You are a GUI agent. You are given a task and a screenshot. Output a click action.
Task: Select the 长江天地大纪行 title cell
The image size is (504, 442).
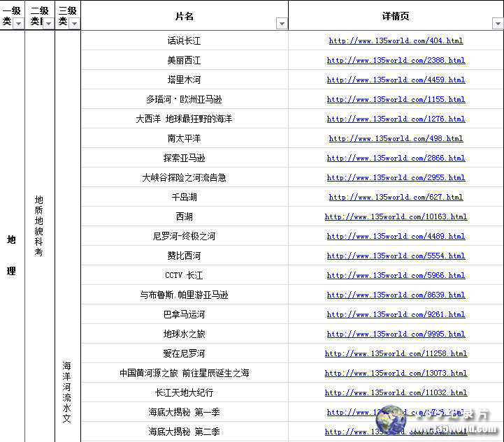click(185, 393)
